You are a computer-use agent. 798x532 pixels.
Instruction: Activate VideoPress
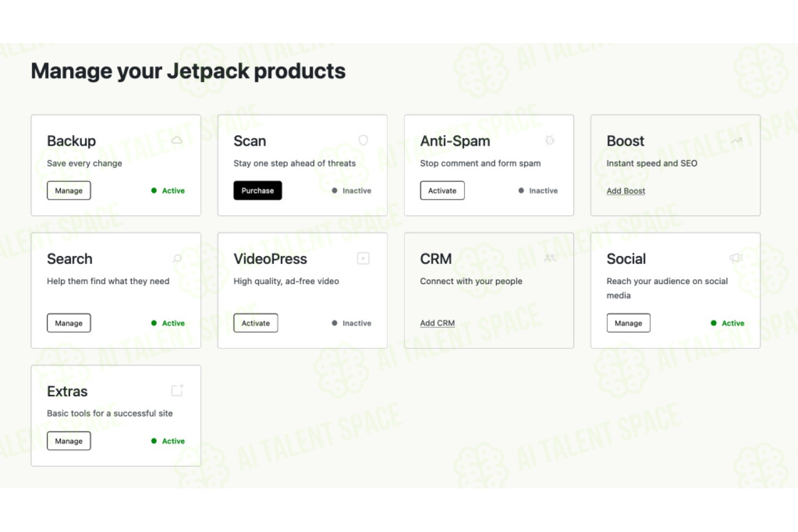[255, 323]
